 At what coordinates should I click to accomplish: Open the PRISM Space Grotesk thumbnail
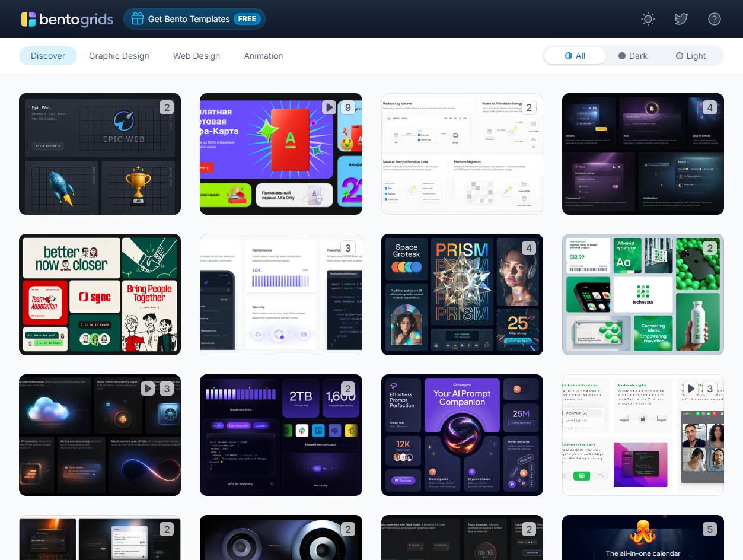pos(462,294)
